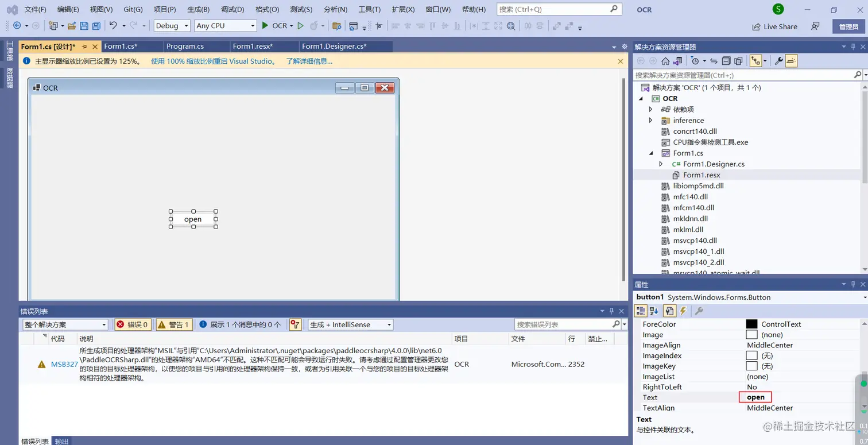868x445 pixels.
Task: Click the Undo arrow in the toolbar
Action: click(x=113, y=26)
